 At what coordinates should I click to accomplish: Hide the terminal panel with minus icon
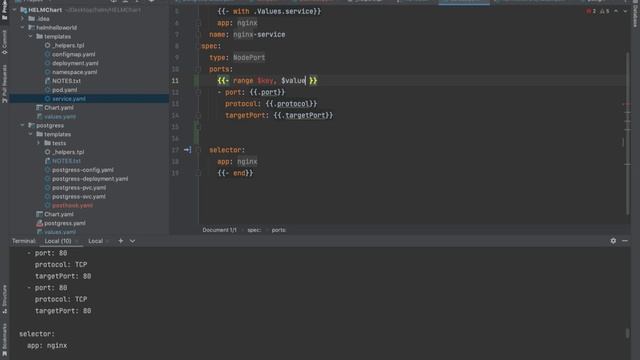(625, 241)
